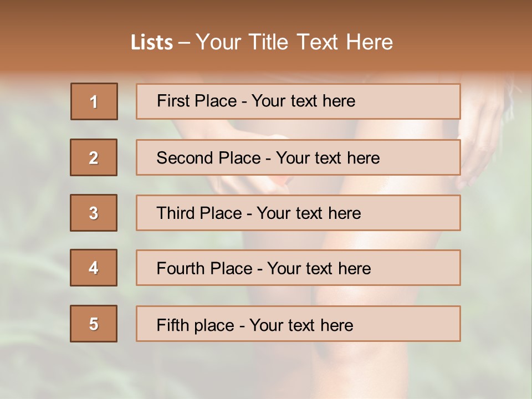This screenshot has height=399, width=532.
Task: Select the 'Fourth Place' text box
Action: click(298, 268)
